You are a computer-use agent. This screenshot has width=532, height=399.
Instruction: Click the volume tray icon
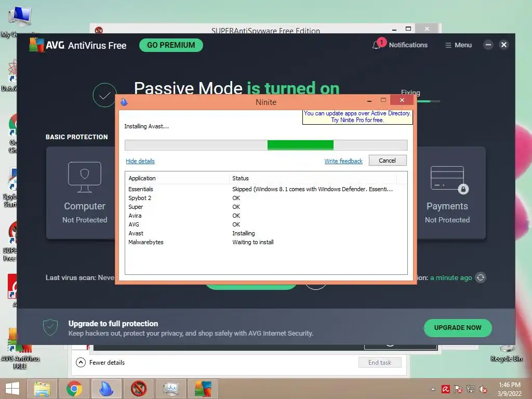tap(483, 389)
